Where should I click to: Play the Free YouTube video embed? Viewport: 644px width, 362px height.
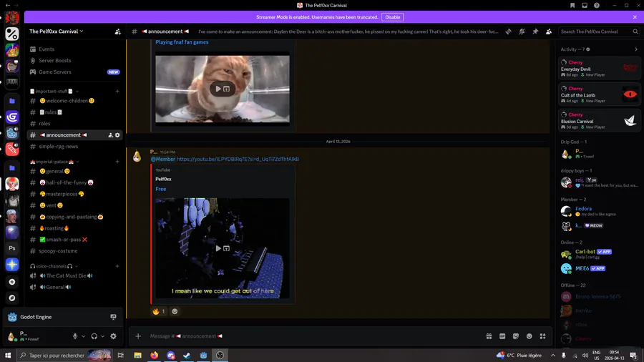(x=218, y=248)
